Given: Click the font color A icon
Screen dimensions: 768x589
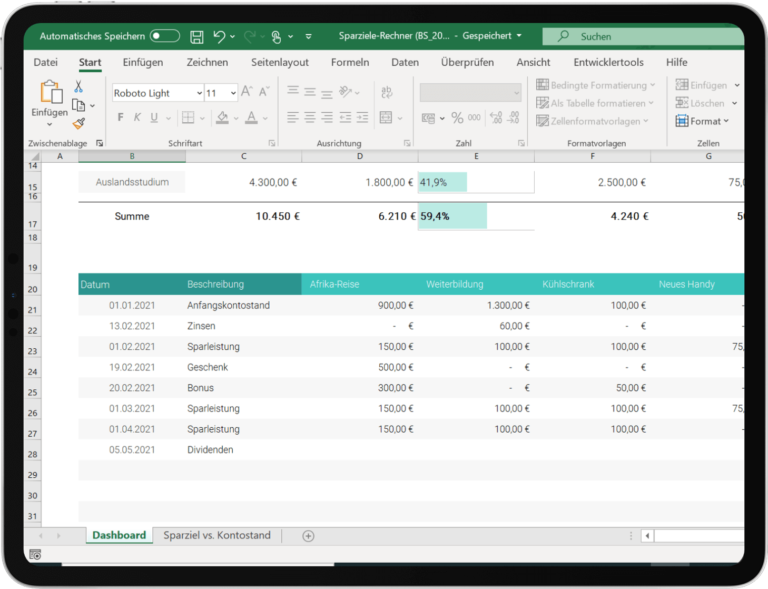Looking at the screenshot, I should tap(251, 118).
